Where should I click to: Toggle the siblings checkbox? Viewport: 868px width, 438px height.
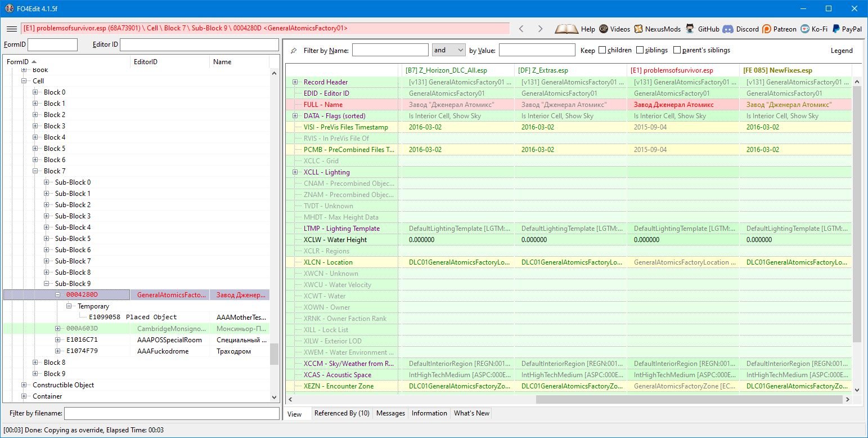pos(640,50)
